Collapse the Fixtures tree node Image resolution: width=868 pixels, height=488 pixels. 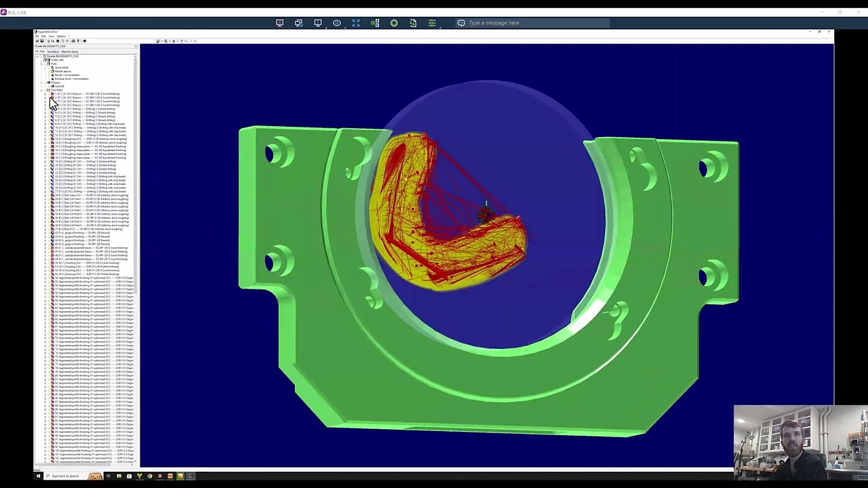coord(41,83)
